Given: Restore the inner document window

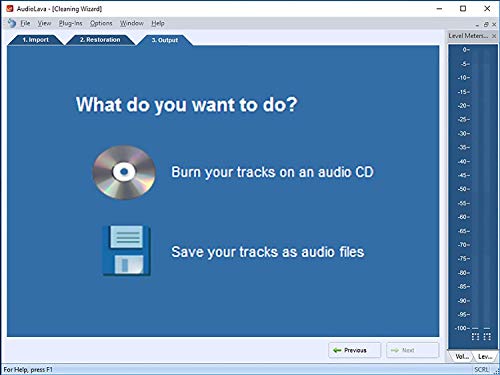Looking at the screenshot, I should click(x=486, y=24).
